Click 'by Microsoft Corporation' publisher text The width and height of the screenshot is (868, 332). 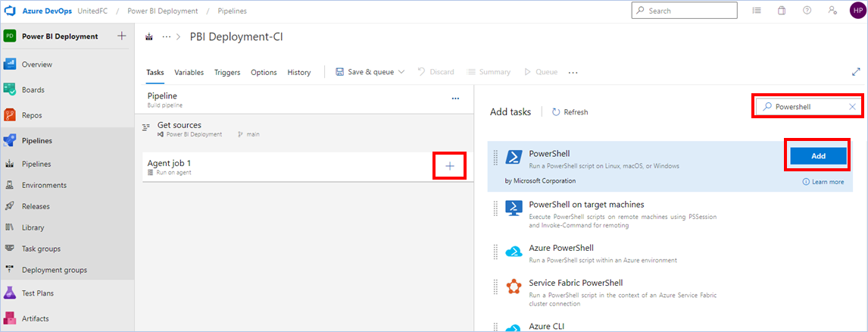(x=540, y=180)
